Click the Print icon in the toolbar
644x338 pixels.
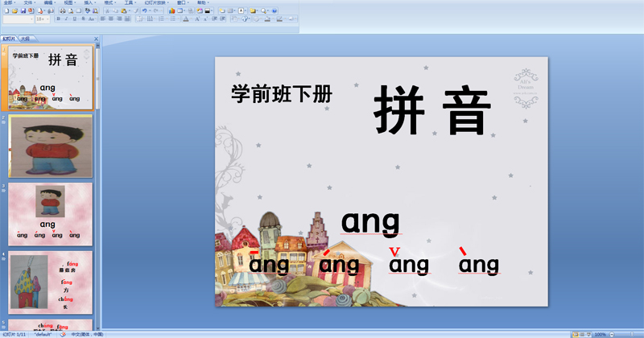tap(63, 10)
